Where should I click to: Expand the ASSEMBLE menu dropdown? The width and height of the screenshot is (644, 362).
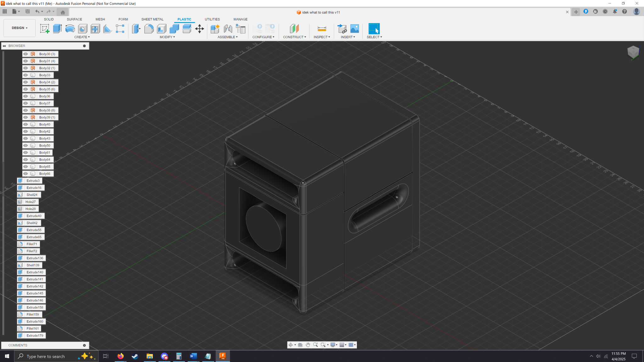pos(228,37)
